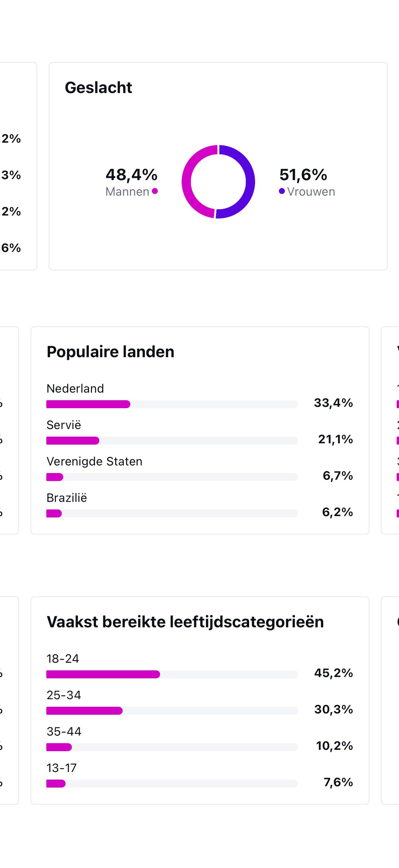
Task: Click the 35-44 age group label
Action: 64,732
